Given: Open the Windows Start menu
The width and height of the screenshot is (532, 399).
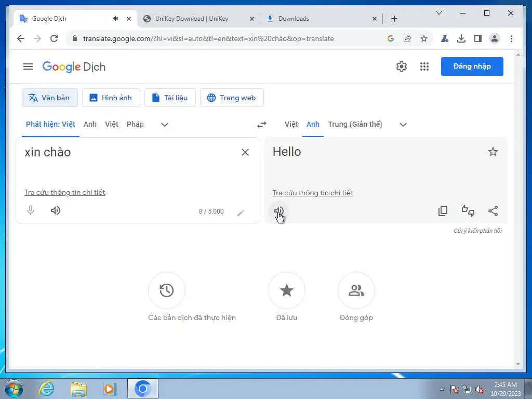Looking at the screenshot, I should coord(14,389).
